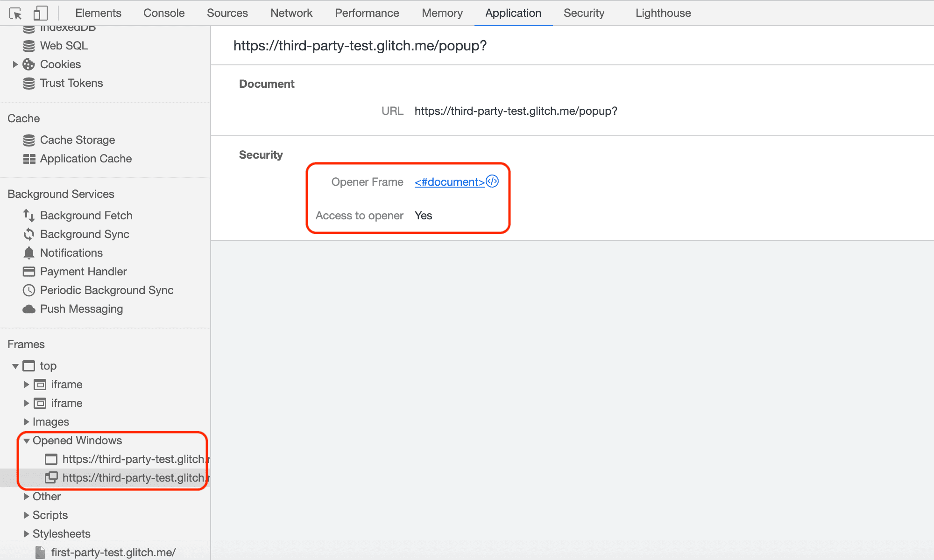Click the Security panel tab
This screenshot has height=560, width=934.
[584, 12]
